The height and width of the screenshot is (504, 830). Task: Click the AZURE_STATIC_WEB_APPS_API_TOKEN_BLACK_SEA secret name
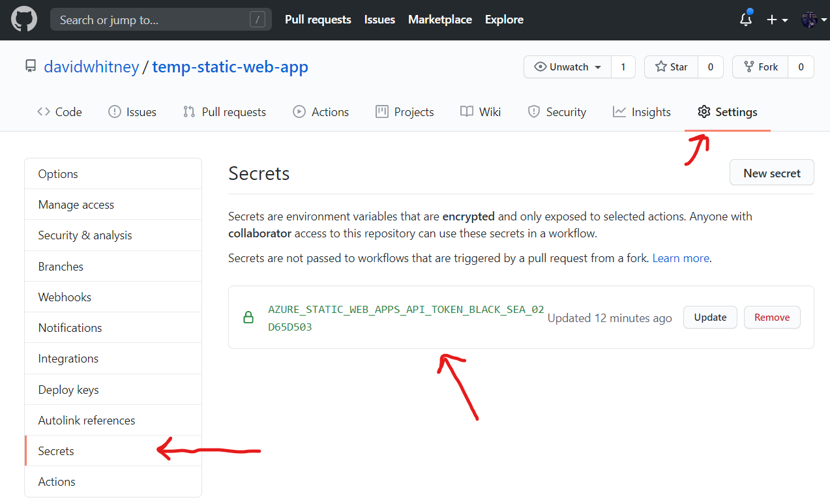406,318
